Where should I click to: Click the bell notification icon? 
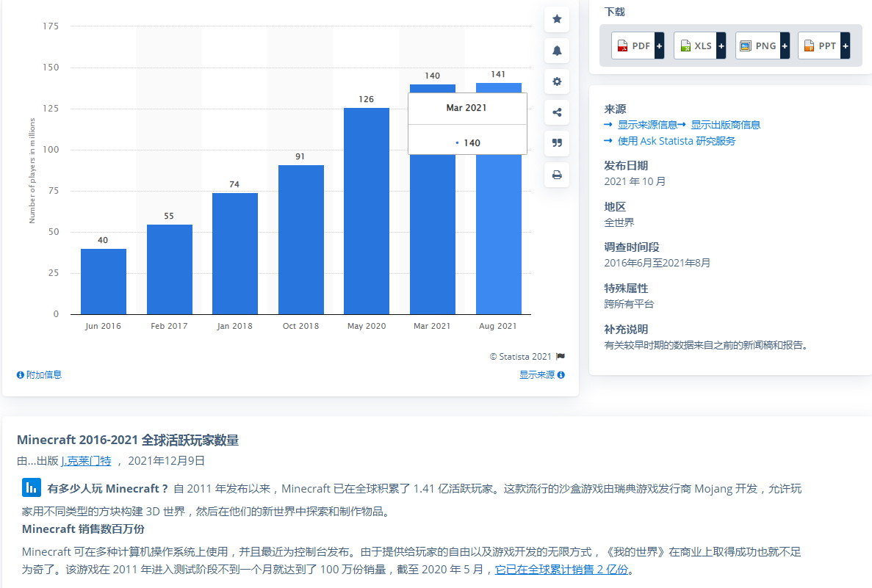tap(557, 51)
